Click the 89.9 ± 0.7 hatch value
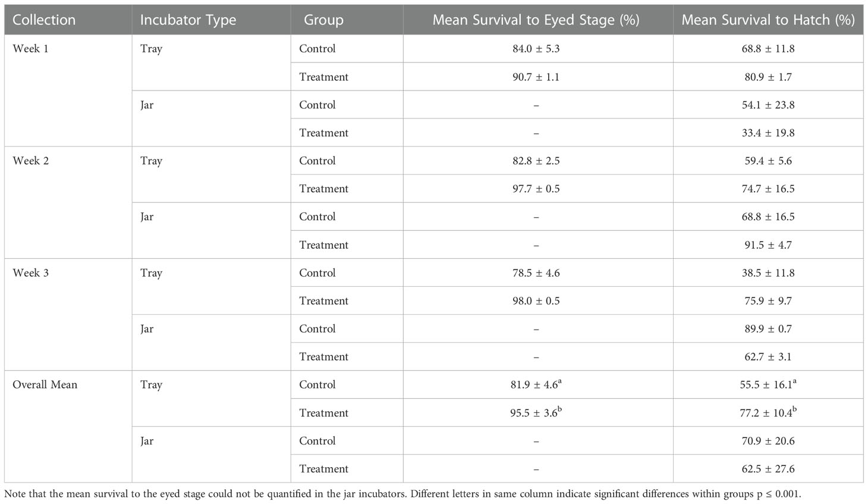The height and width of the screenshot is (504, 868). (768, 328)
